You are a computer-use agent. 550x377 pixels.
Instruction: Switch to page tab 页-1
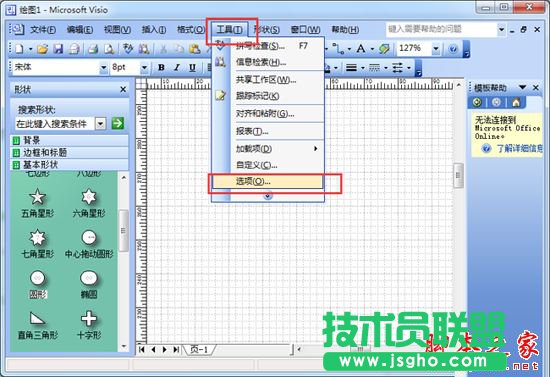(199, 350)
